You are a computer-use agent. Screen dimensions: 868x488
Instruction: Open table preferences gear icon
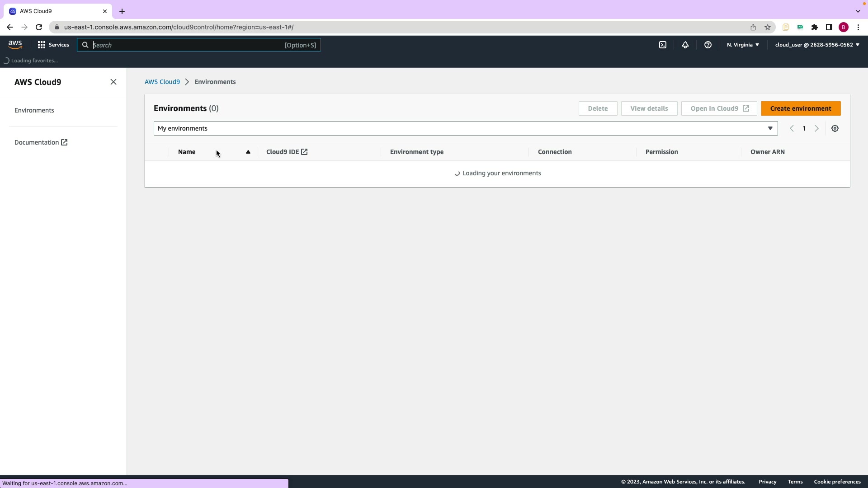(835, 128)
